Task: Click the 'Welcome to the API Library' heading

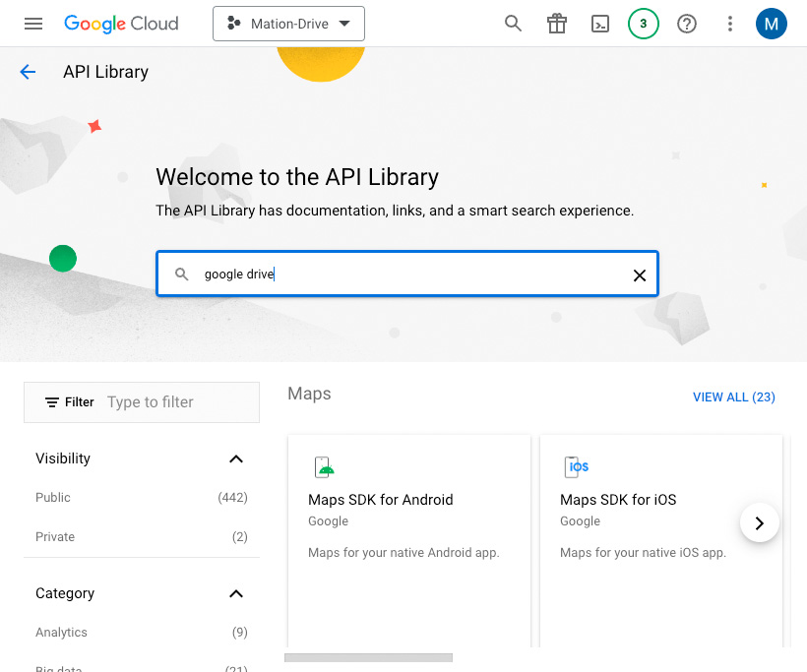Action: point(297,177)
